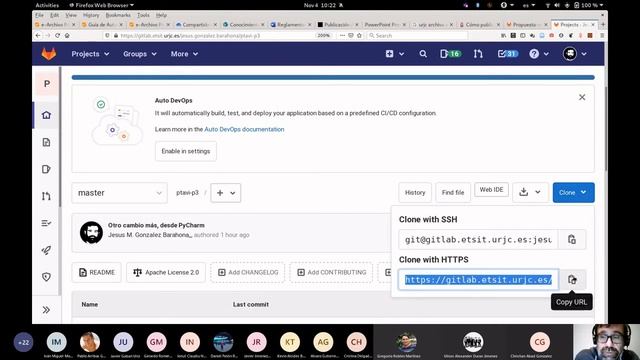This screenshot has width=640, height=360.
Task: Open the user avatar menu
Action: (x=575, y=54)
